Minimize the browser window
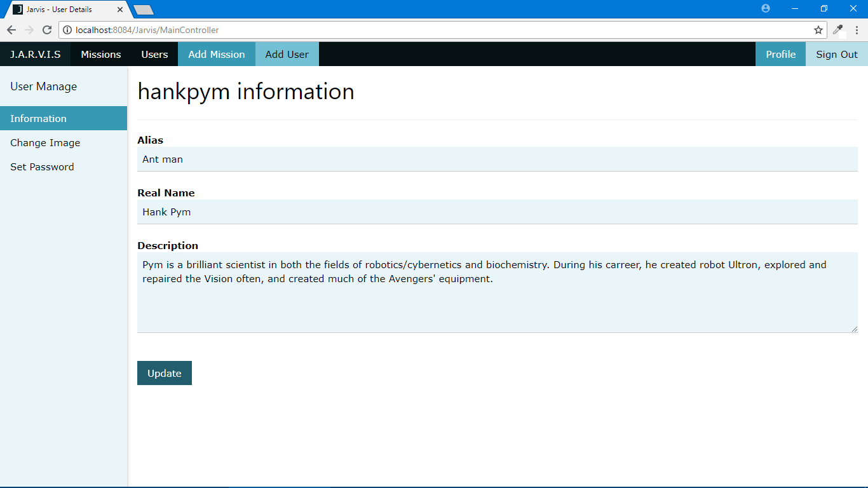868x488 pixels. tap(794, 8)
